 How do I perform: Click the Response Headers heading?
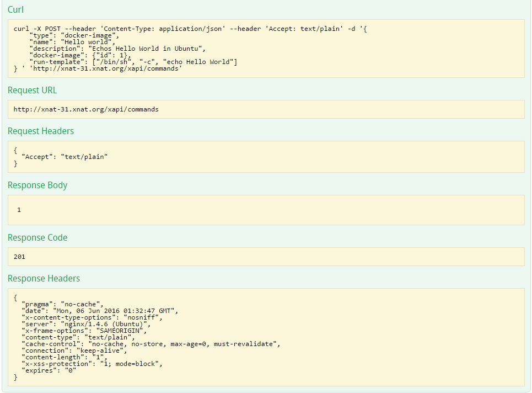tap(44, 279)
